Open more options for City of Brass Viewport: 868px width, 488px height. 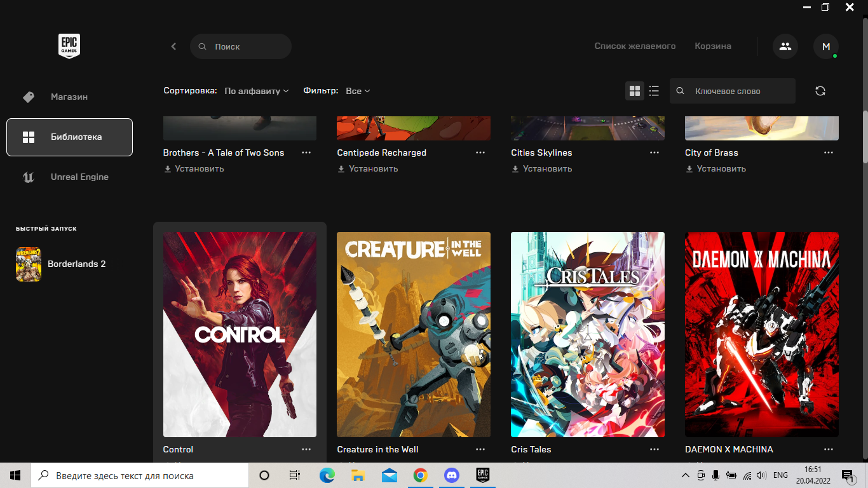click(829, 152)
